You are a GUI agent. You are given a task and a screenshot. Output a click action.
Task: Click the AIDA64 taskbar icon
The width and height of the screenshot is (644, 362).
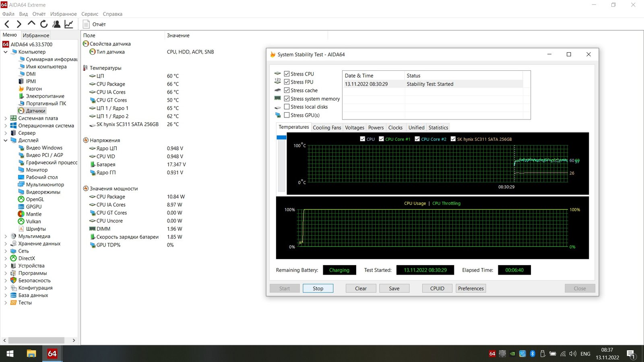coord(52,354)
